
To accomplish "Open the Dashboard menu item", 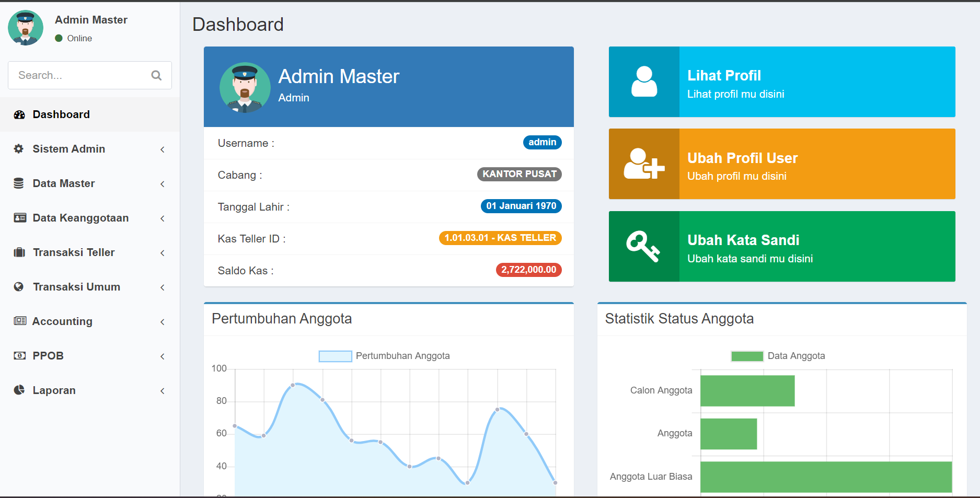I will [x=90, y=114].
